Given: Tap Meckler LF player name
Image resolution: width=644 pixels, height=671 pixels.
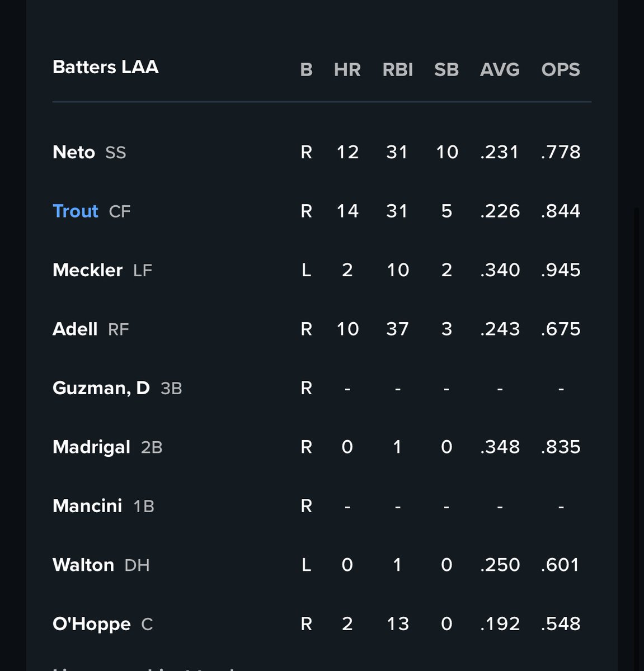Looking at the screenshot, I should [x=87, y=270].
